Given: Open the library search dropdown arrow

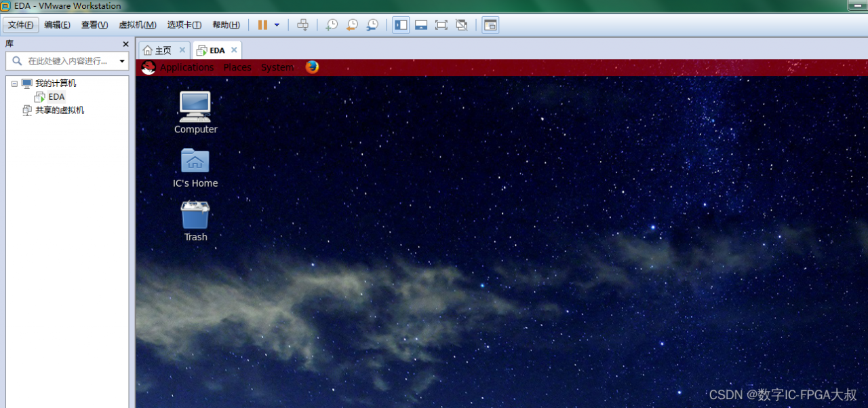Looking at the screenshot, I should point(122,61).
